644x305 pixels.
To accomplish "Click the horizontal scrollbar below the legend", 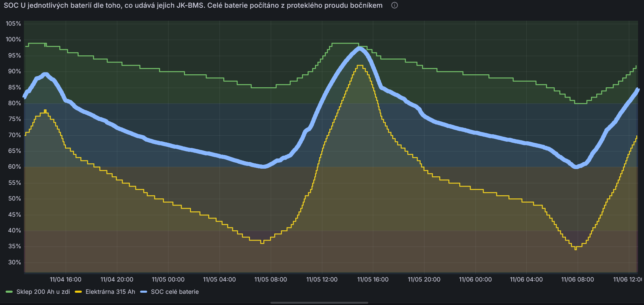I will pos(319,303).
